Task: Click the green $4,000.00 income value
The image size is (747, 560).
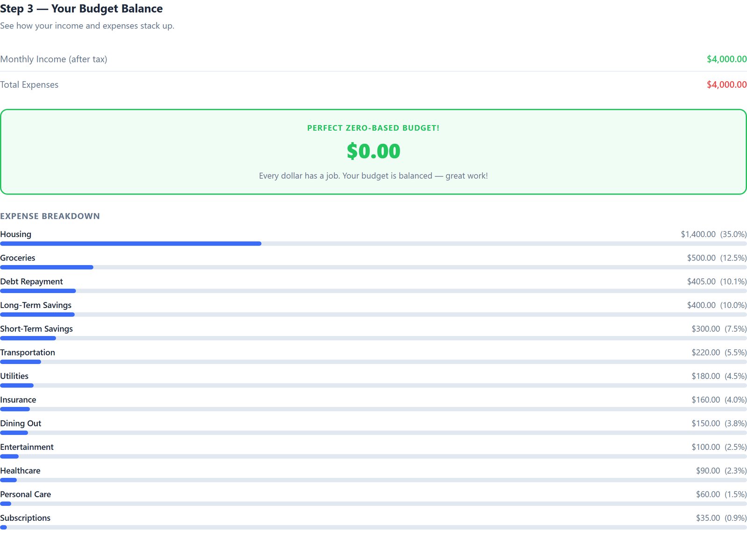Action: [x=726, y=59]
